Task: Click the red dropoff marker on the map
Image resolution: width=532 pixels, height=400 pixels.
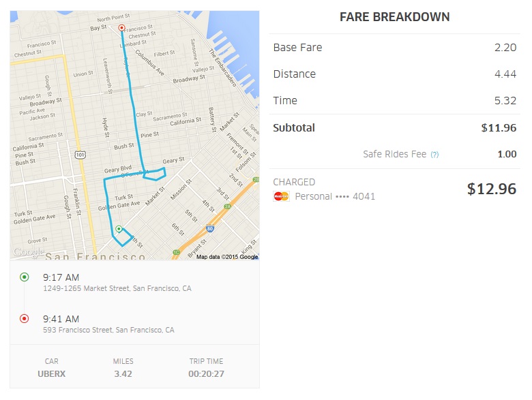Action: (x=121, y=28)
